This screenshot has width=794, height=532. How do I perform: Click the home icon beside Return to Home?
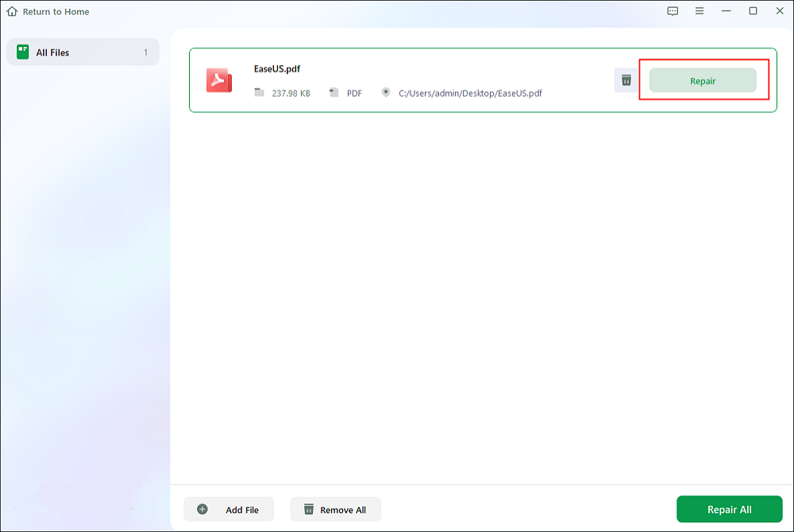12,11
